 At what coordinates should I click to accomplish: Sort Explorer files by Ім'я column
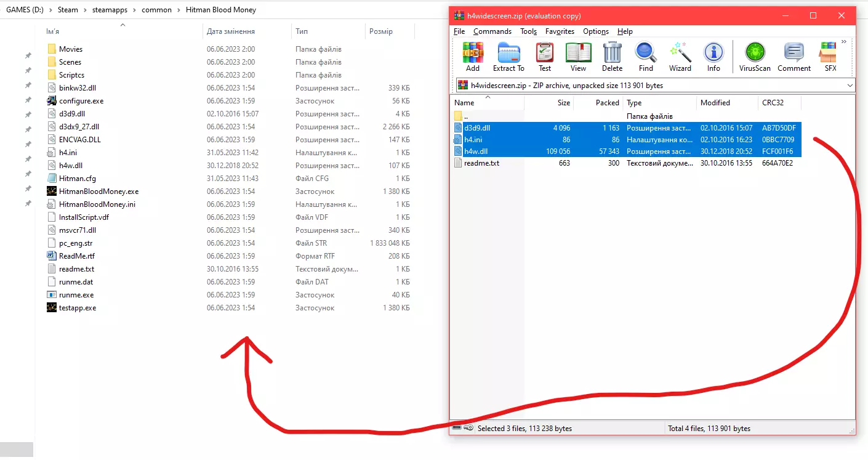click(x=53, y=31)
